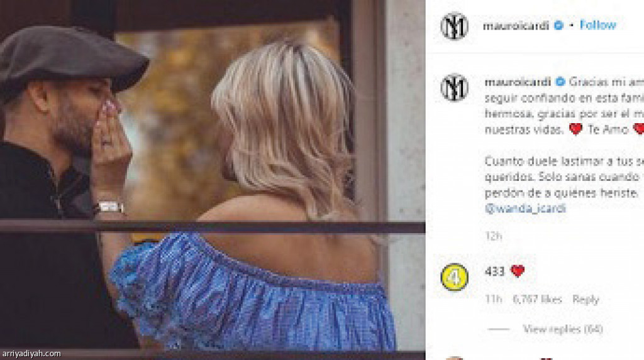The width and height of the screenshot is (644, 360).
Task: Click the heart emoji after Te Amo
Action: point(639,129)
